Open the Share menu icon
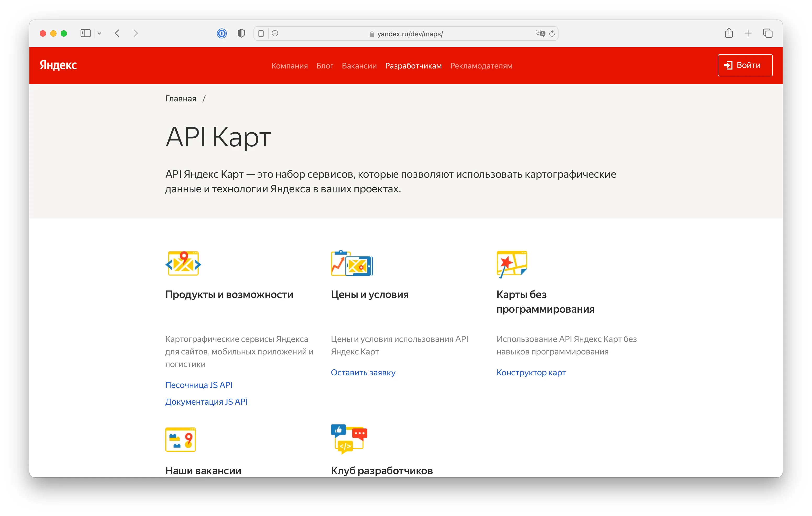Viewport: 812px width, 516px height. click(x=729, y=33)
